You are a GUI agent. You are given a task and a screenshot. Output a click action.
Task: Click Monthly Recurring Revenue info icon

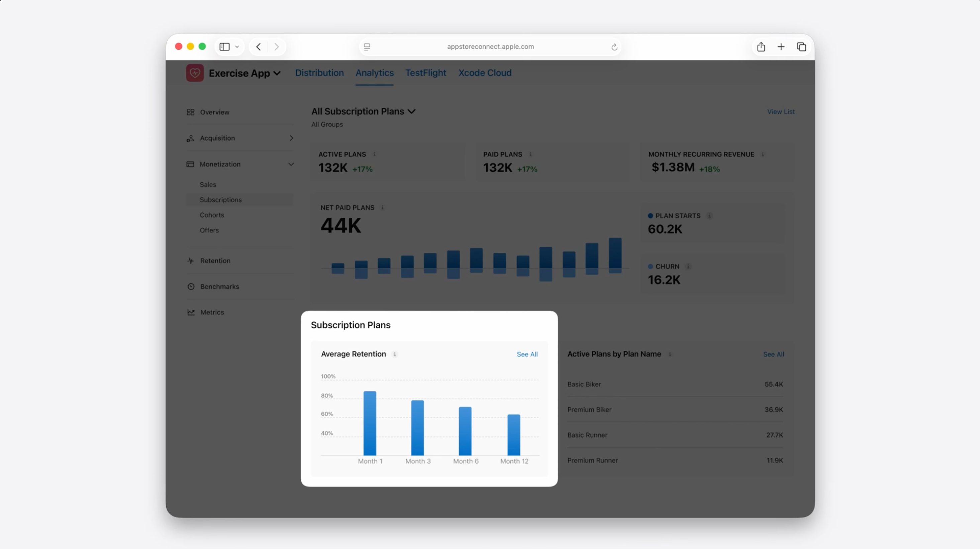[763, 154]
